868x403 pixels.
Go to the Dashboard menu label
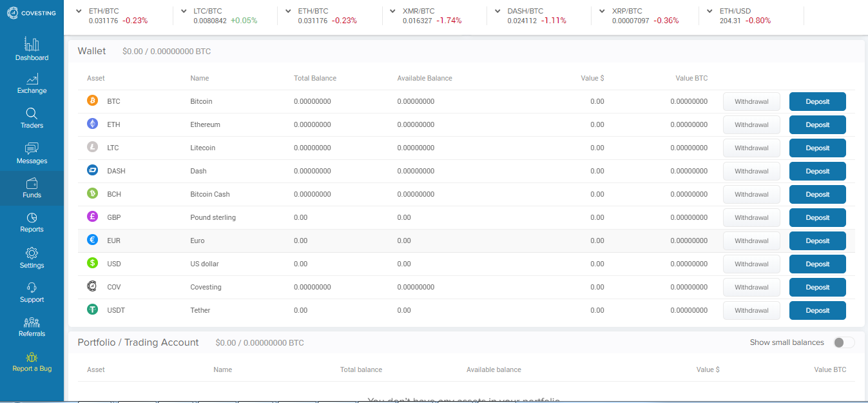(32, 57)
